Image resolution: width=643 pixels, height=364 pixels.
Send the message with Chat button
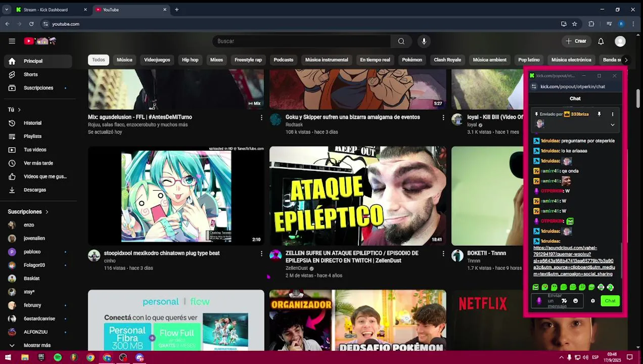tap(610, 301)
